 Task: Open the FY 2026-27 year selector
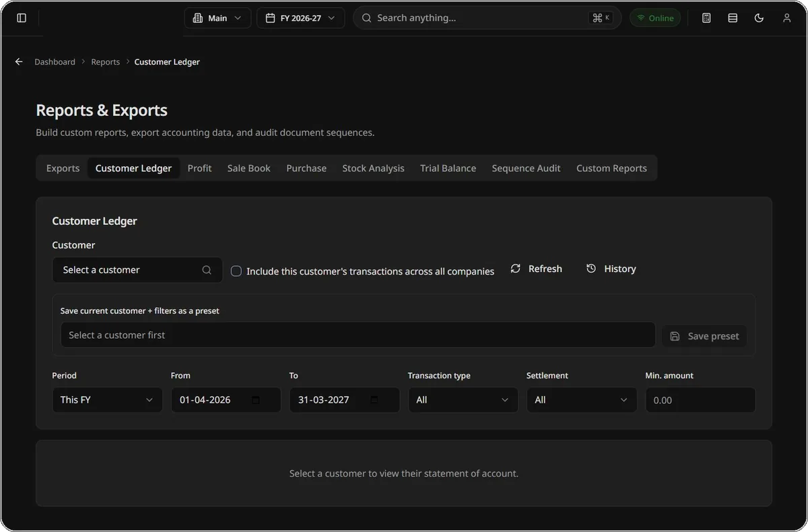(300, 18)
